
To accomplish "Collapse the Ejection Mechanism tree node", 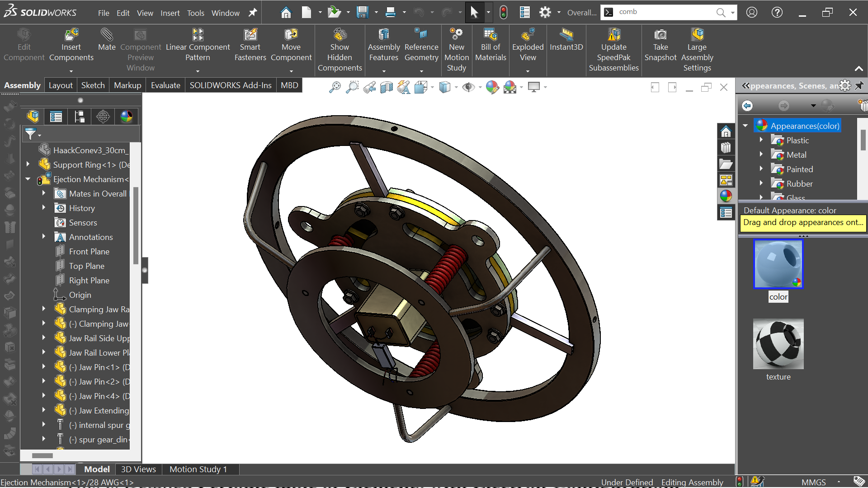I will click(28, 179).
